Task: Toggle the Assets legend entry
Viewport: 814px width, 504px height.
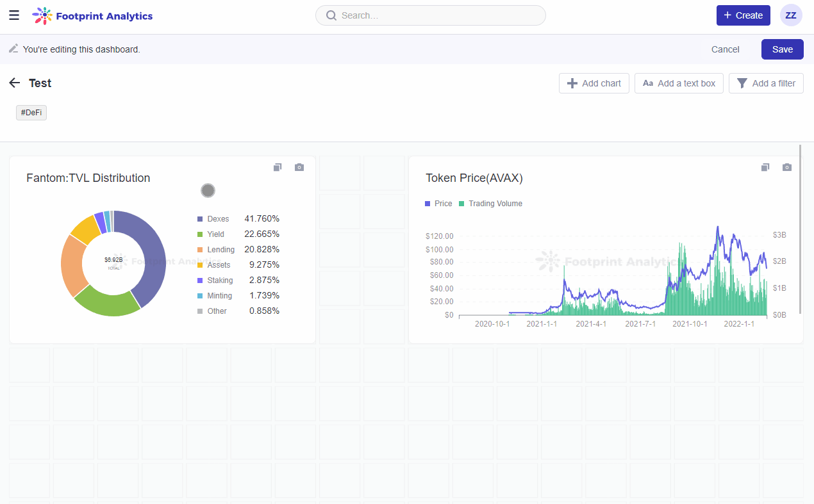Action: pos(214,265)
